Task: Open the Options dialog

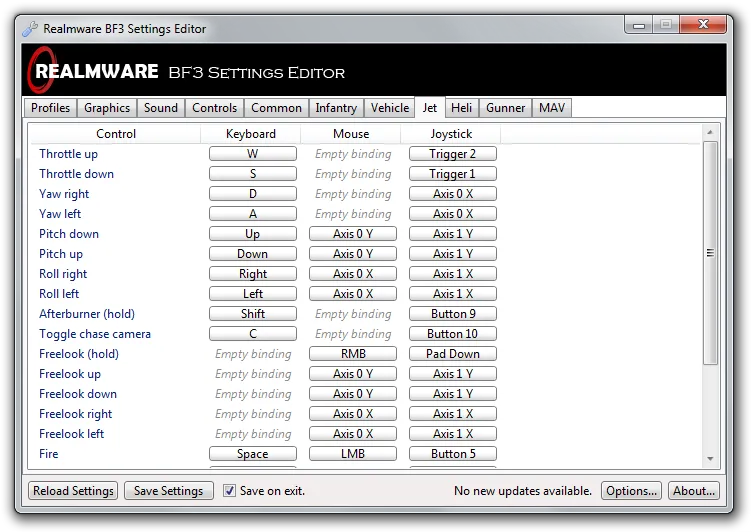Action: click(631, 491)
